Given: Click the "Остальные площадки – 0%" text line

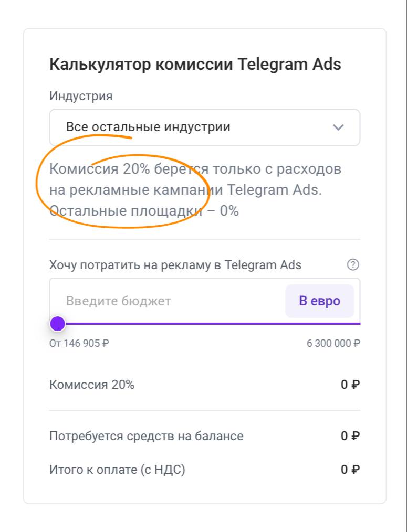Looking at the screenshot, I should [144, 211].
